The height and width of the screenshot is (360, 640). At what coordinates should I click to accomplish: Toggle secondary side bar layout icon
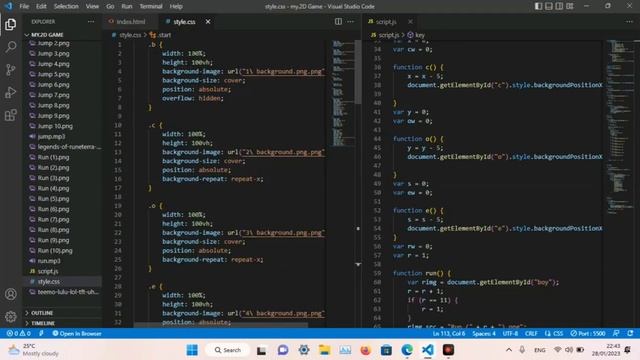tap(559, 6)
